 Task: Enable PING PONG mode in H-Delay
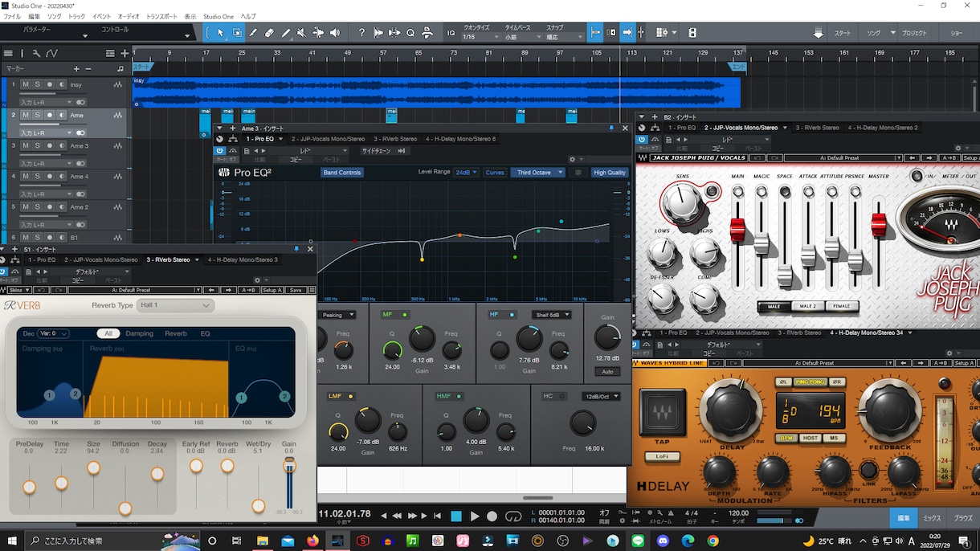[x=811, y=382]
